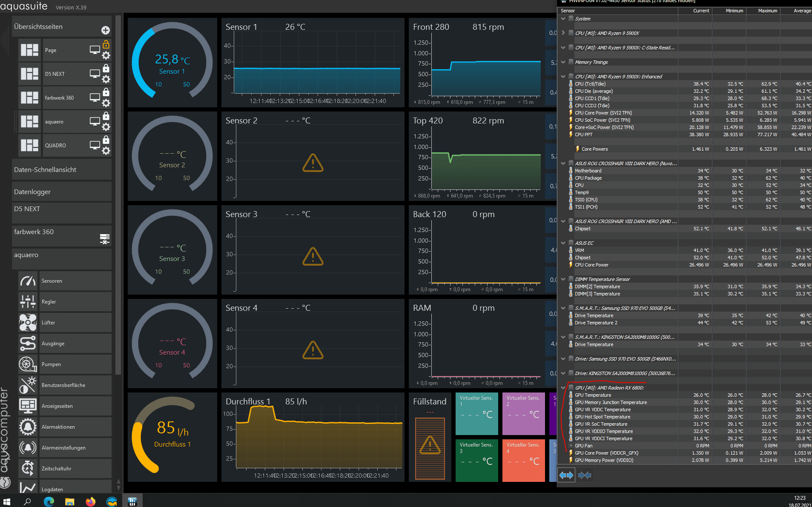
Task: Click the Virtueller Sens. 4 red tile
Action: click(523, 461)
